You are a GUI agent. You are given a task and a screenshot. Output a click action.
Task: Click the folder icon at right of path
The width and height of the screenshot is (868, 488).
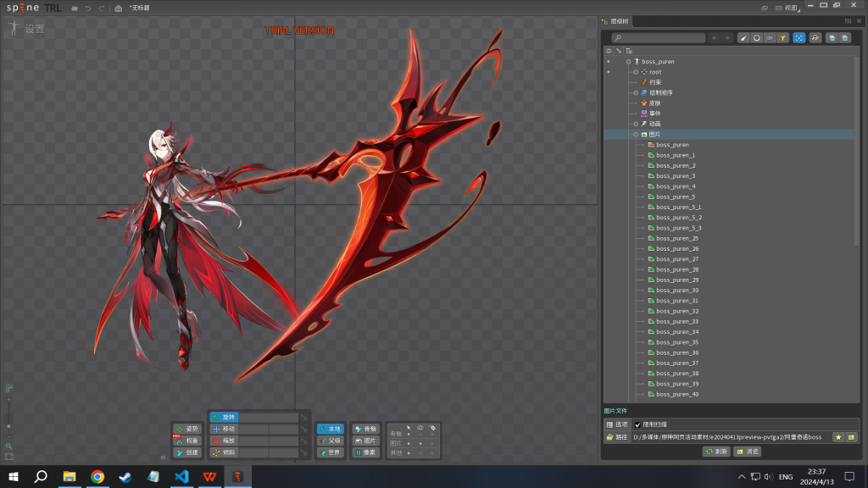[851, 437]
